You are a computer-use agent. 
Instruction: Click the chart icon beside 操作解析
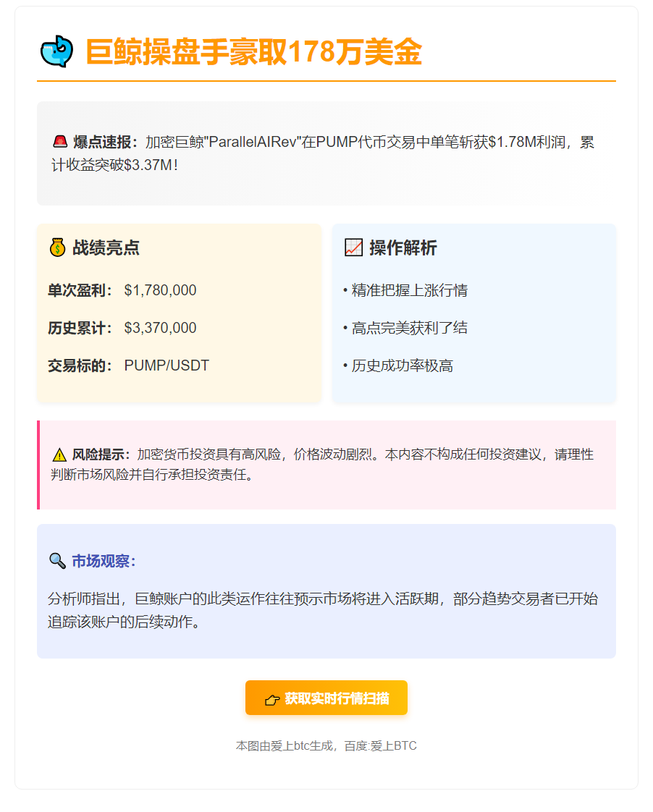[354, 248]
